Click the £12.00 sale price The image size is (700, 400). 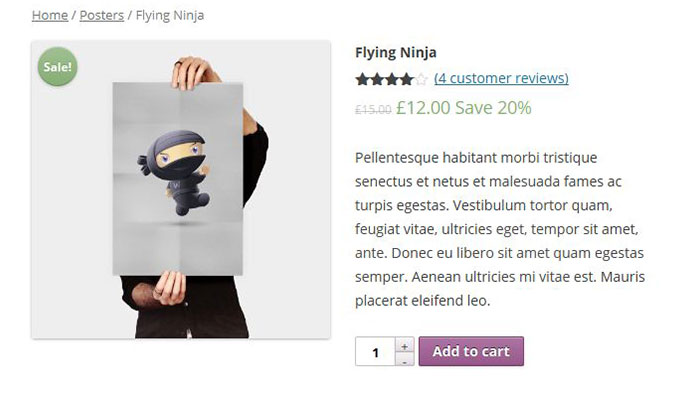(423, 107)
